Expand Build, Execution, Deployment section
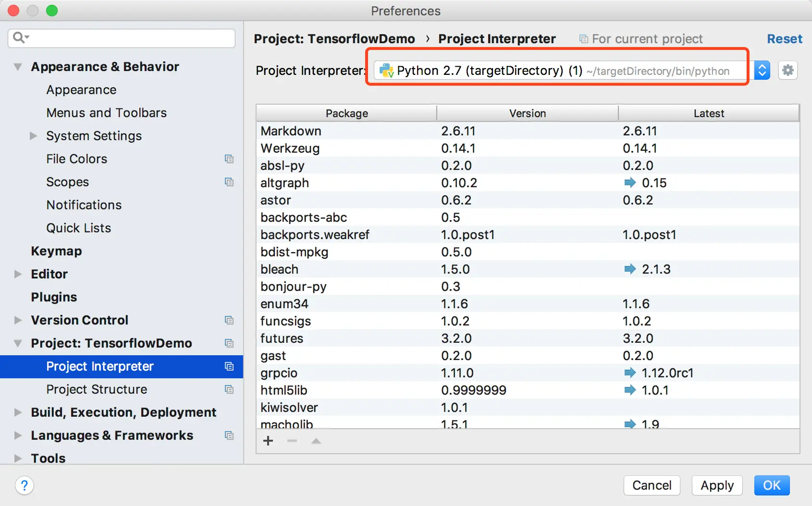The image size is (812, 506). 18,412
